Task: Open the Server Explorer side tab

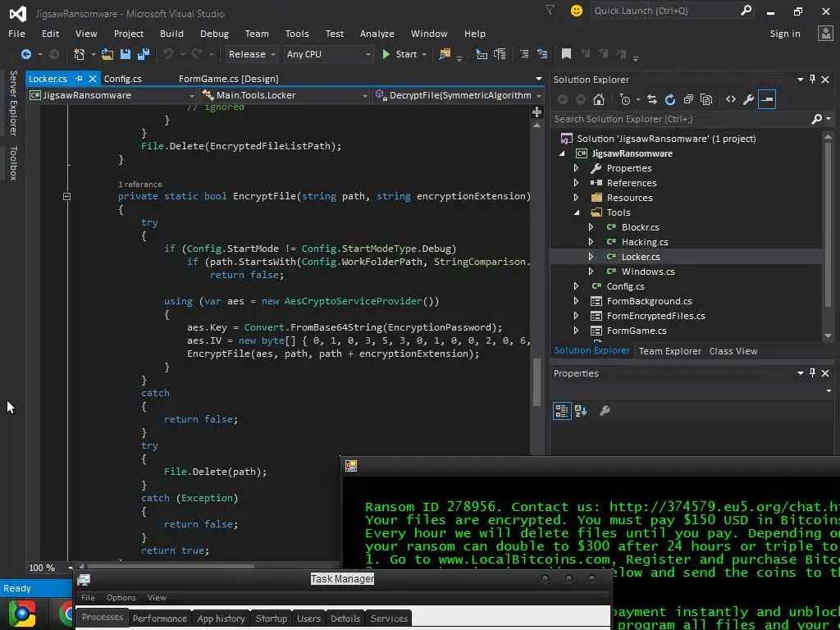Action: point(13,103)
